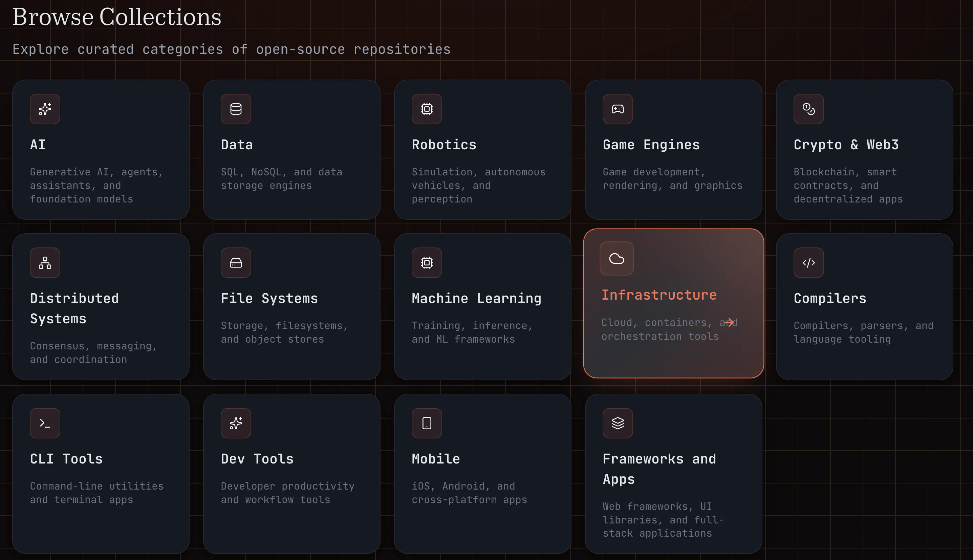Select the Compilers collection title

830,299
